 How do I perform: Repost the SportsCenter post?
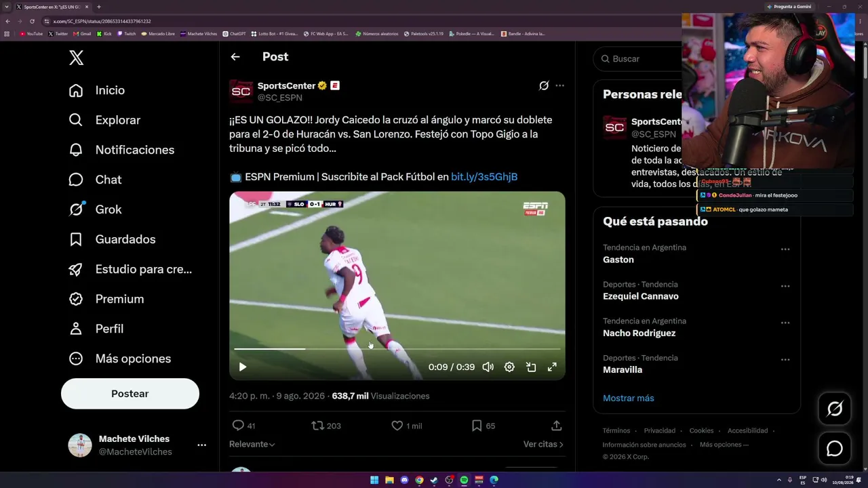pyautogui.click(x=317, y=426)
